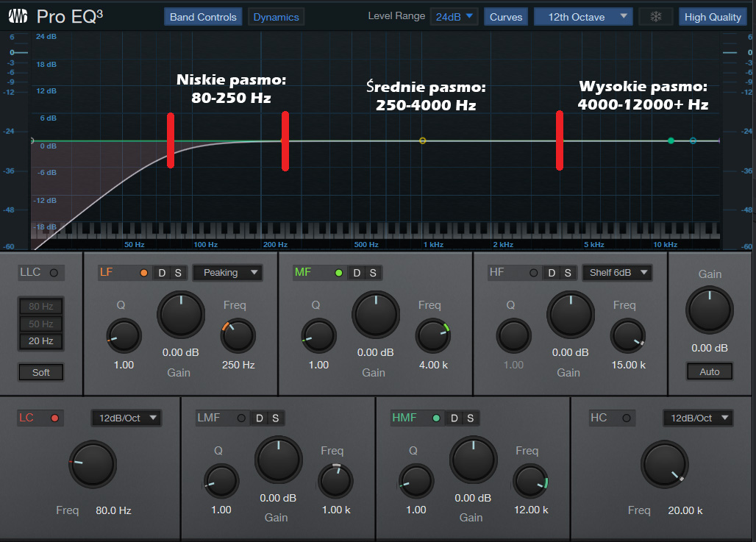Switch to Dynamics view
The width and height of the screenshot is (756, 542).
pos(276,17)
